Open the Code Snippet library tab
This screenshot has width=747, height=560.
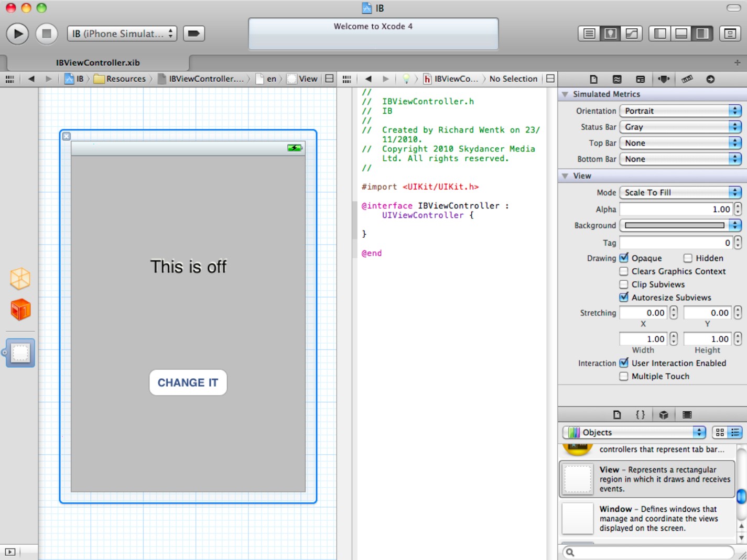[640, 415]
